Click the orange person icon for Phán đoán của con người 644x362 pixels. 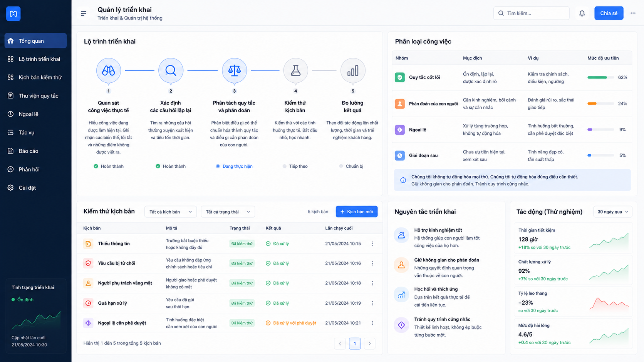point(400,103)
